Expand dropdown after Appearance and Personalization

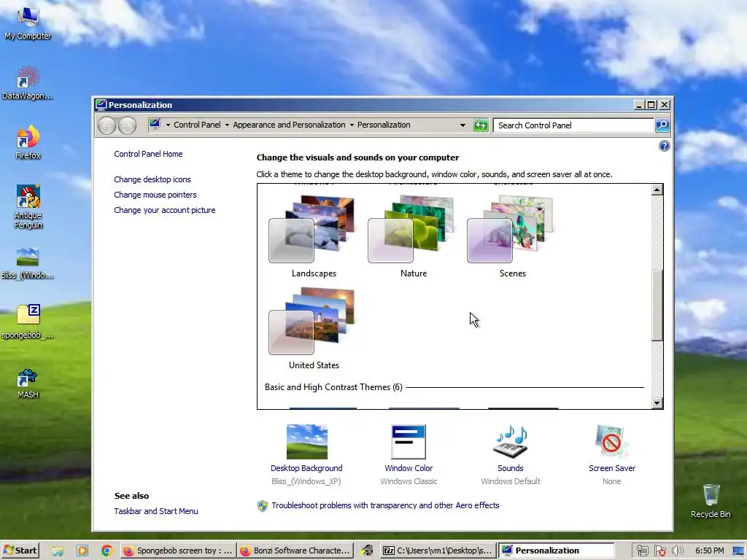[352, 125]
